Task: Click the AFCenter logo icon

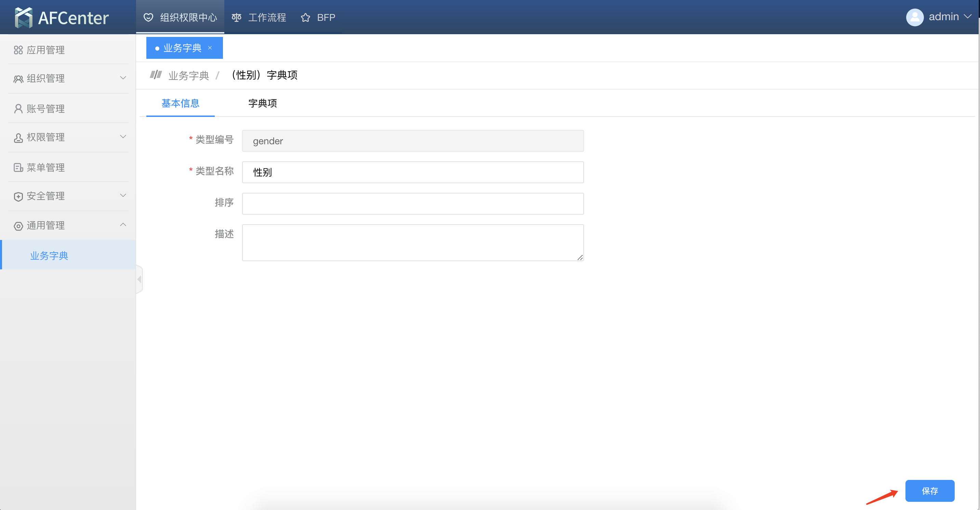Action: [x=24, y=17]
